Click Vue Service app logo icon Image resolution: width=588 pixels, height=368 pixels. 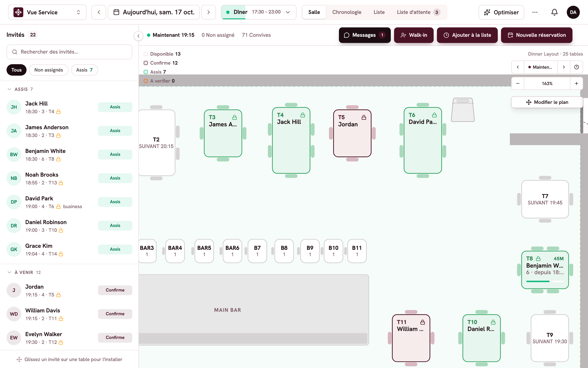pyautogui.click(x=18, y=12)
